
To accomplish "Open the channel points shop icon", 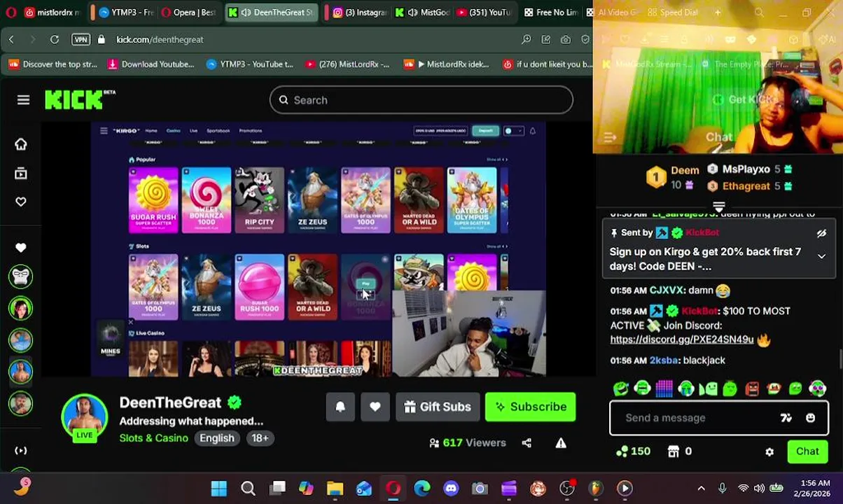I will pos(674,451).
